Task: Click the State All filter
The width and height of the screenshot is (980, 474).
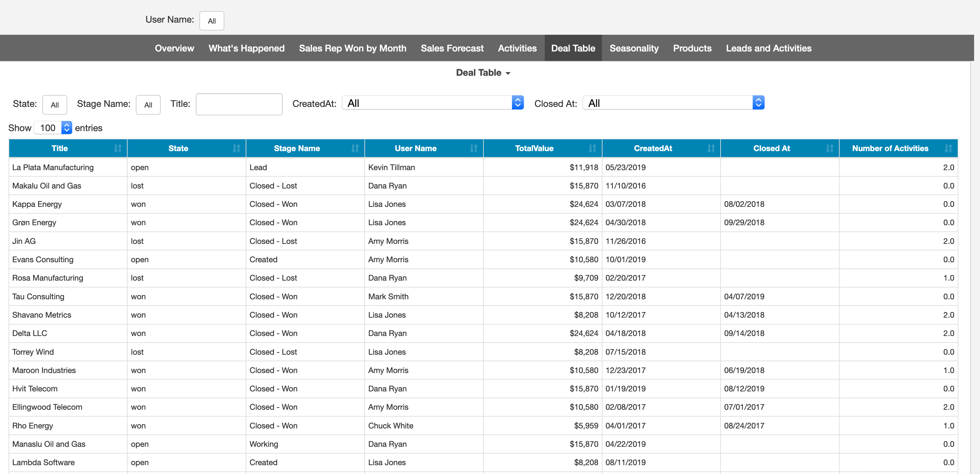Action: [x=54, y=105]
